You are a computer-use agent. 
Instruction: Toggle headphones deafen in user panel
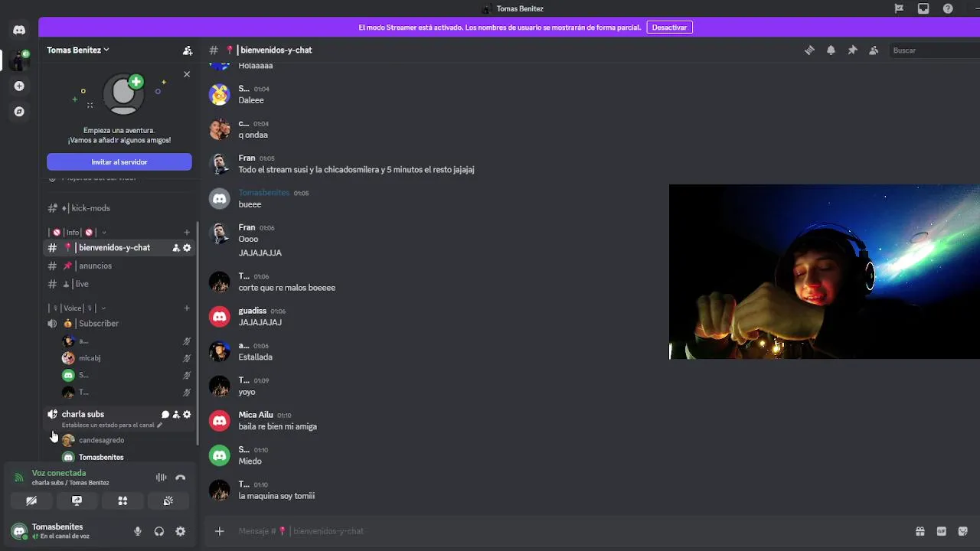point(159,531)
